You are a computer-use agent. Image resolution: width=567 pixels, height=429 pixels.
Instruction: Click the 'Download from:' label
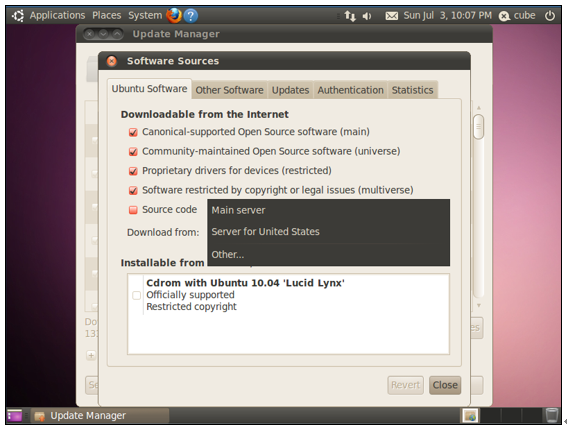pos(163,232)
